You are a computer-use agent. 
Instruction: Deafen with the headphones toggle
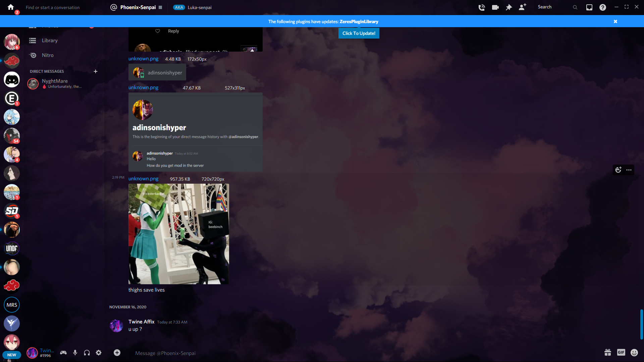87,353
